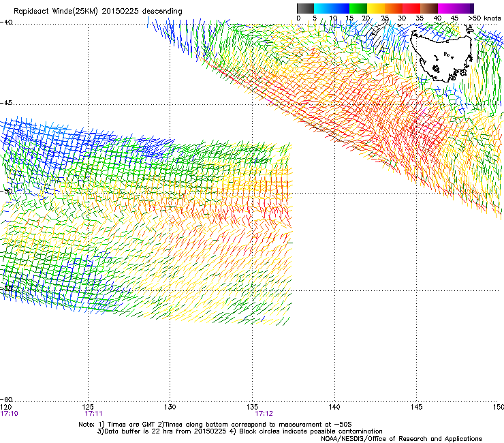Screen dimensions: 504x443
Task: Click the gray 0-5 knots legend swatch
Action: [x=305, y=8]
